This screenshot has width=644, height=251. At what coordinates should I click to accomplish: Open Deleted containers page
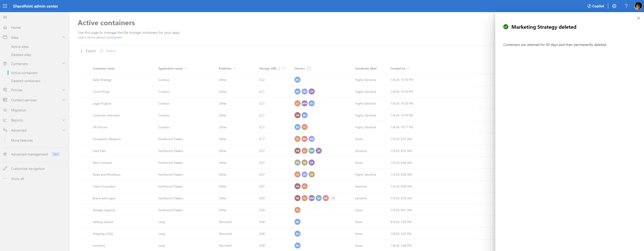(26, 81)
